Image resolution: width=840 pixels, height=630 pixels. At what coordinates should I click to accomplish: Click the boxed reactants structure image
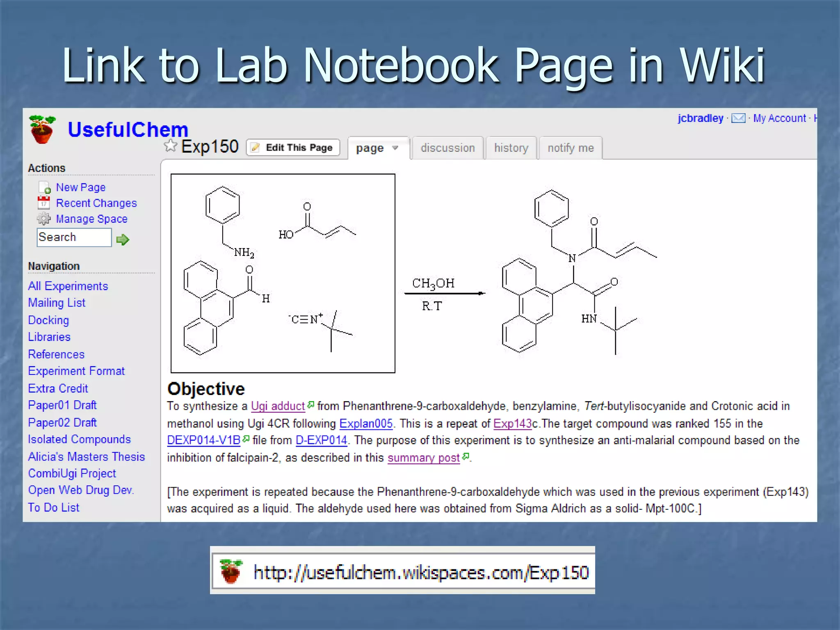(283, 273)
